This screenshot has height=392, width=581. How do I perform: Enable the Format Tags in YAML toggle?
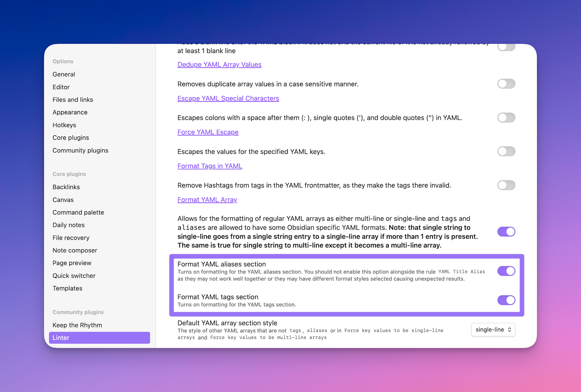(x=506, y=185)
